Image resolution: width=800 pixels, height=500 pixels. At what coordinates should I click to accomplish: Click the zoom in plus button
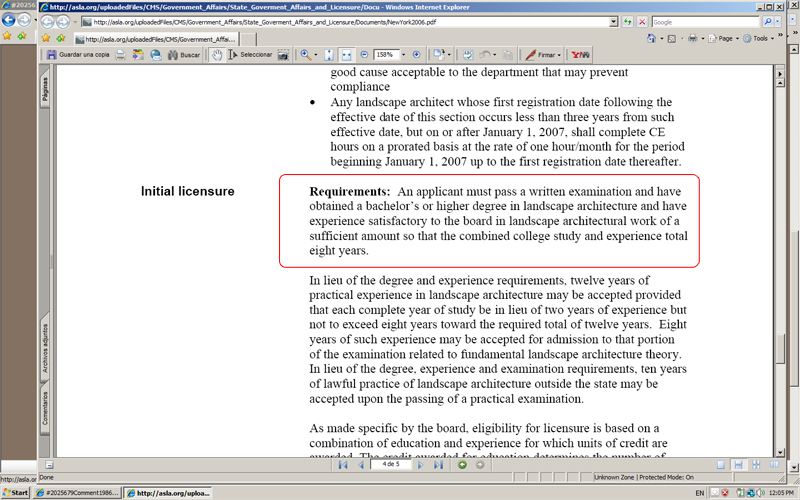click(417, 54)
